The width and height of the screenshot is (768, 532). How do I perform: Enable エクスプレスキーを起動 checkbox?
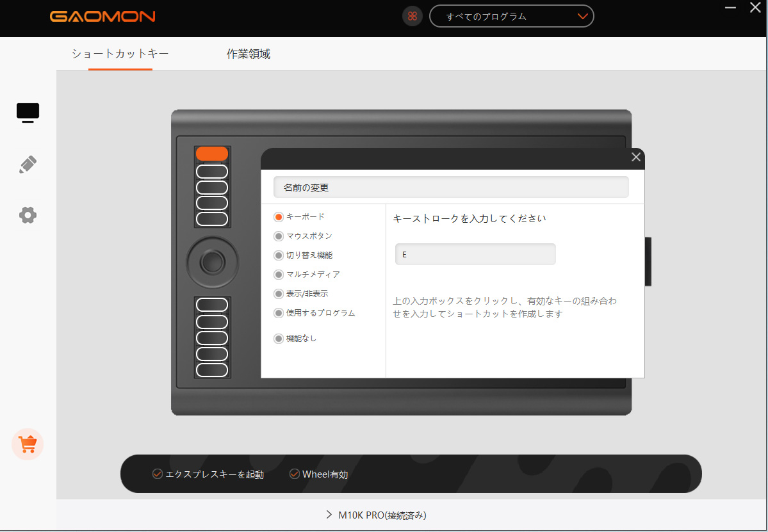158,474
